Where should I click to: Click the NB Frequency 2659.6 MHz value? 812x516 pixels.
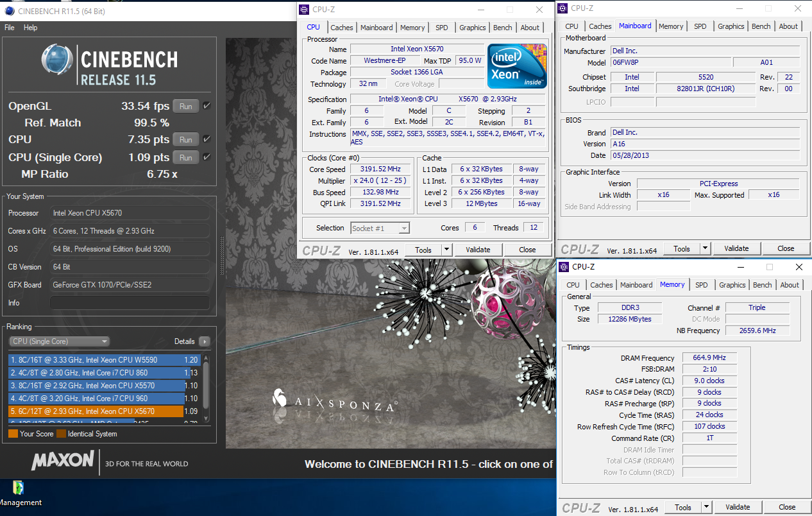[x=757, y=331]
